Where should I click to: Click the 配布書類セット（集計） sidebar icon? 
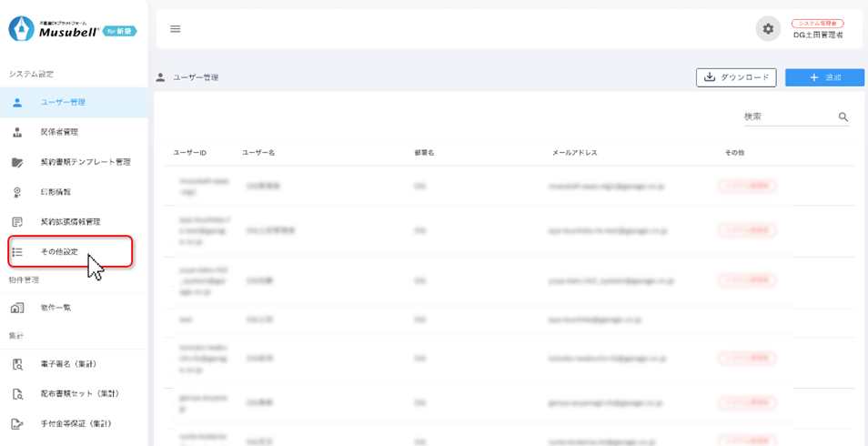point(17,394)
